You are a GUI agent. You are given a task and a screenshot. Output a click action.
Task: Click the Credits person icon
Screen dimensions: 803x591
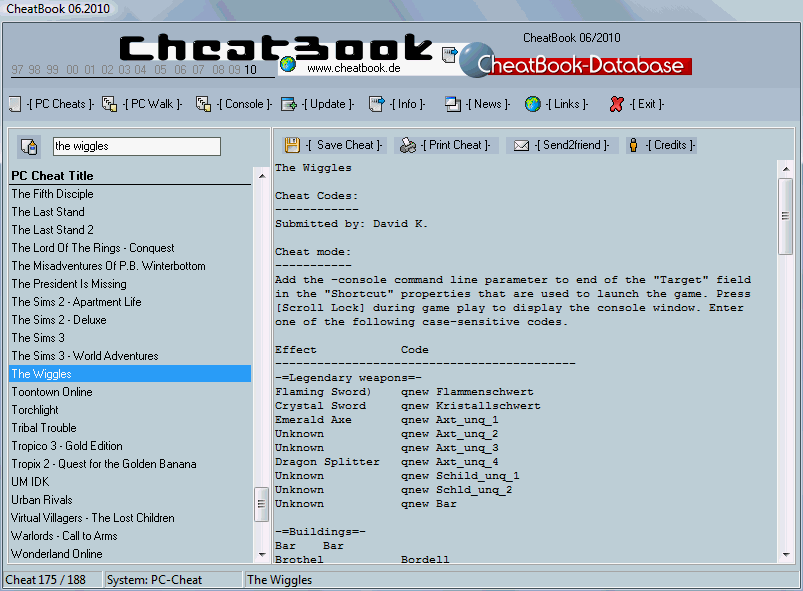pos(633,145)
